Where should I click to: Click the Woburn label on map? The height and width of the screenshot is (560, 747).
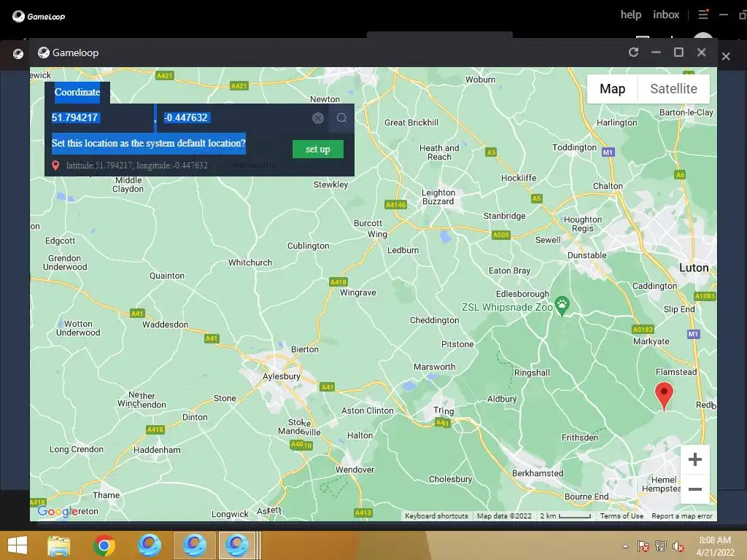pos(480,79)
